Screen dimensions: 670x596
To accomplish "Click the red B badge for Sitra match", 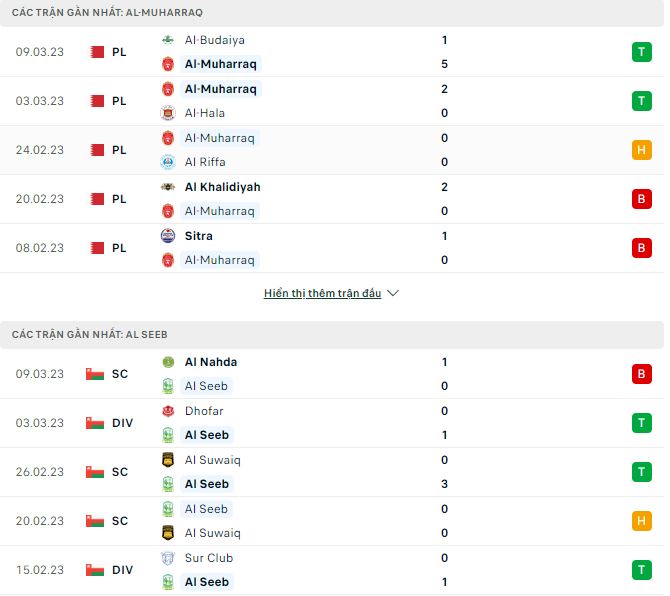I will pos(641,248).
